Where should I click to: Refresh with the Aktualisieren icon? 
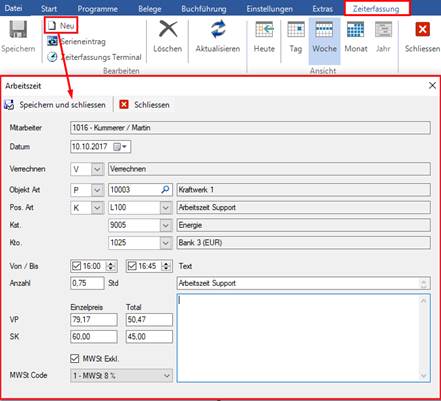click(218, 29)
